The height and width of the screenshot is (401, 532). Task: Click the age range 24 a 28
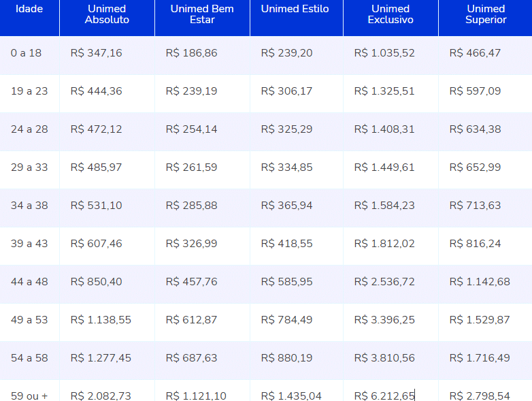pyautogui.click(x=29, y=129)
